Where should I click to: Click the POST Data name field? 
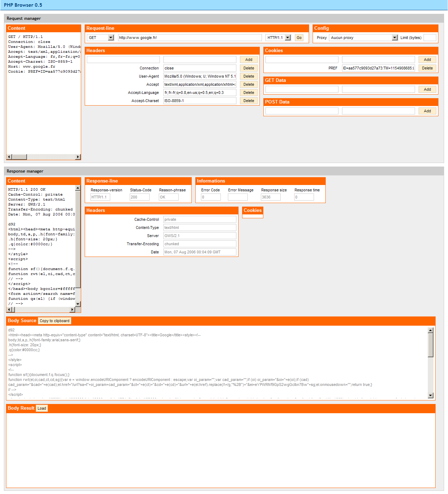click(x=302, y=111)
